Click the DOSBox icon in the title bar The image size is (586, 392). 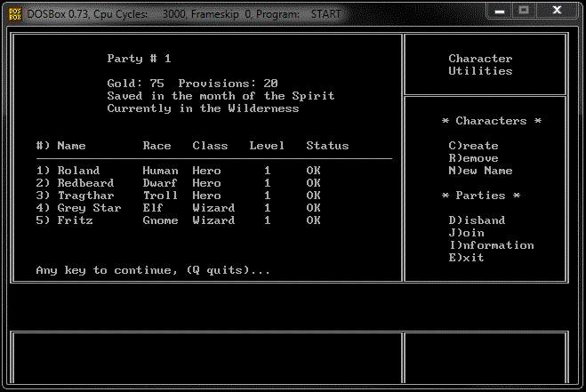(15, 14)
